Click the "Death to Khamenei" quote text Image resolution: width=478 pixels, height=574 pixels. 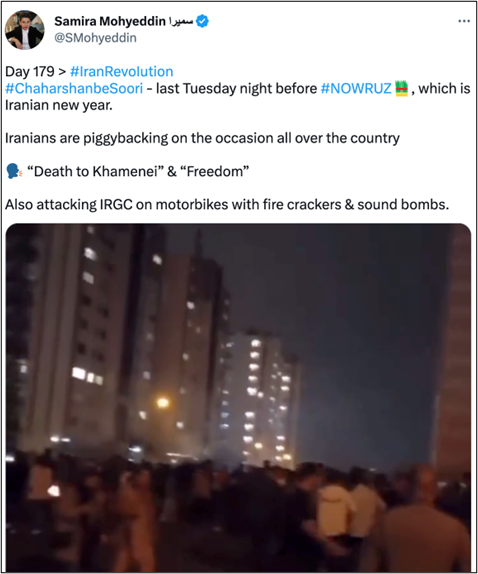[96, 171]
